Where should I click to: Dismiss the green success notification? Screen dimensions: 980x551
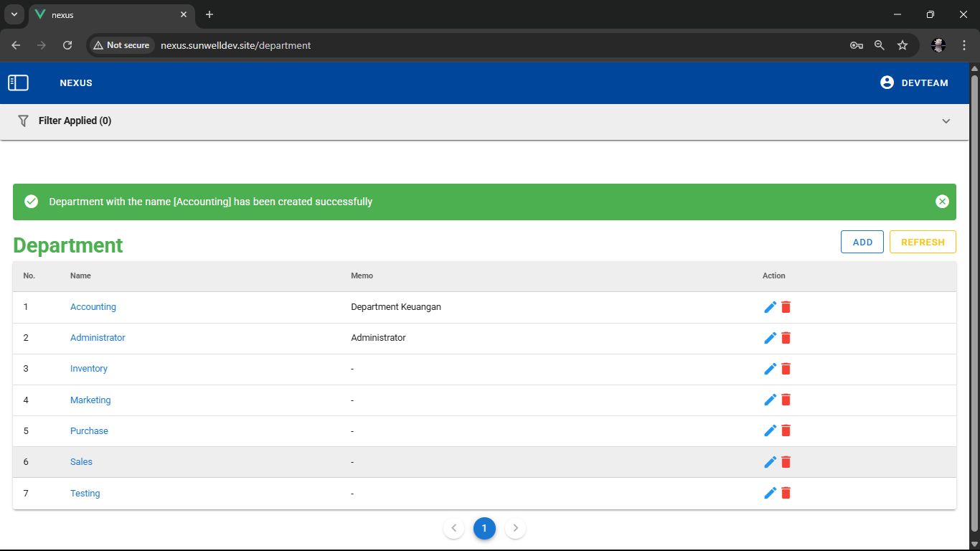tap(942, 202)
